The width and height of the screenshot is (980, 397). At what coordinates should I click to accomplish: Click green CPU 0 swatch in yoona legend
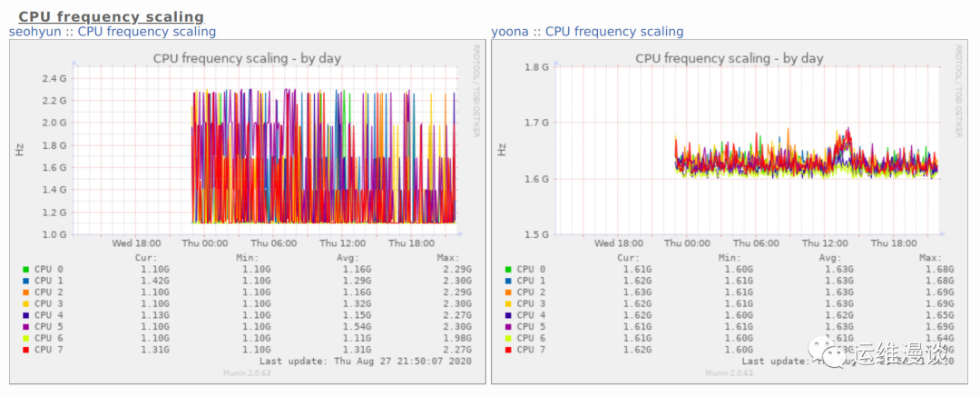(x=508, y=270)
